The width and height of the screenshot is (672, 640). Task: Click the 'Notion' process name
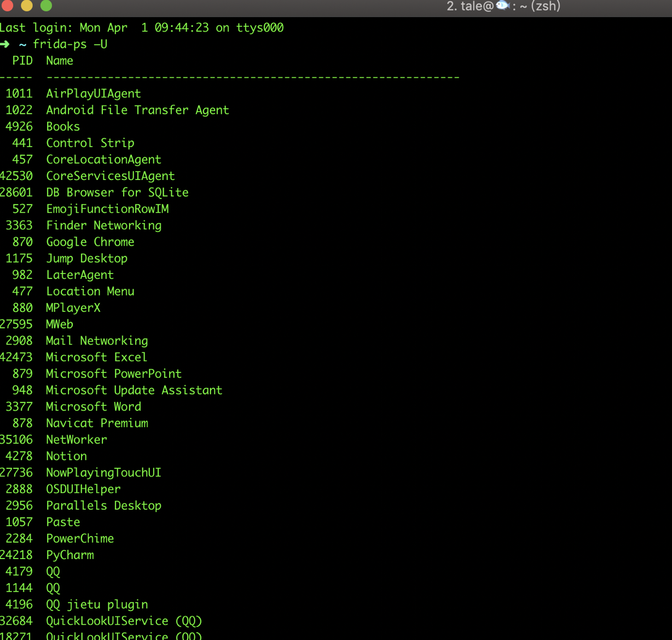pos(67,456)
